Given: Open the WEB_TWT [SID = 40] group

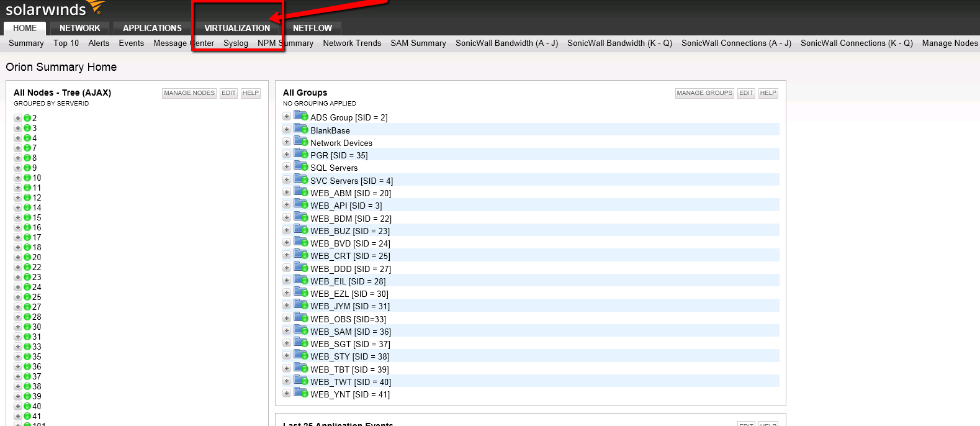Looking at the screenshot, I should coord(351,382).
